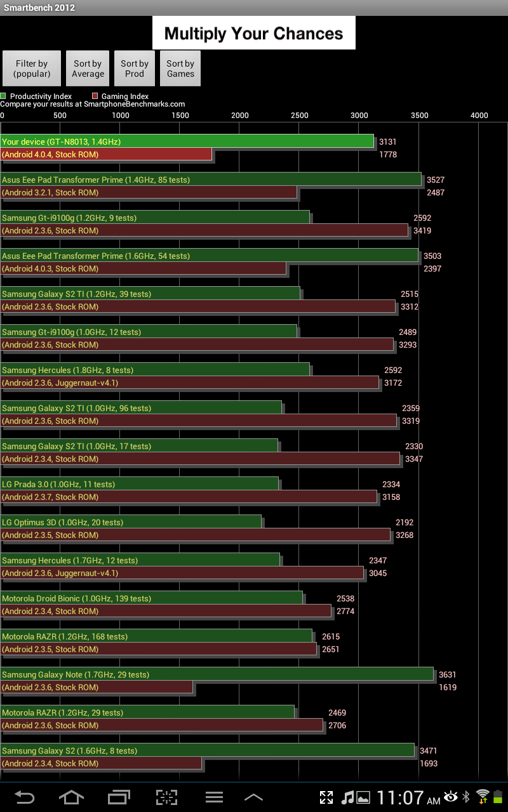Image resolution: width=508 pixels, height=812 pixels.
Task: Click the green Productivity Index legend swatch
Action: (x=3, y=96)
